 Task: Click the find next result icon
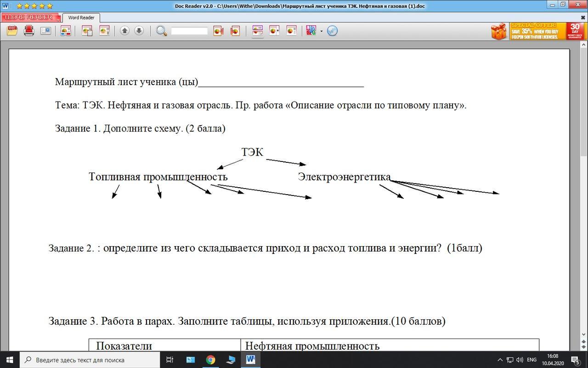click(235, 31)
